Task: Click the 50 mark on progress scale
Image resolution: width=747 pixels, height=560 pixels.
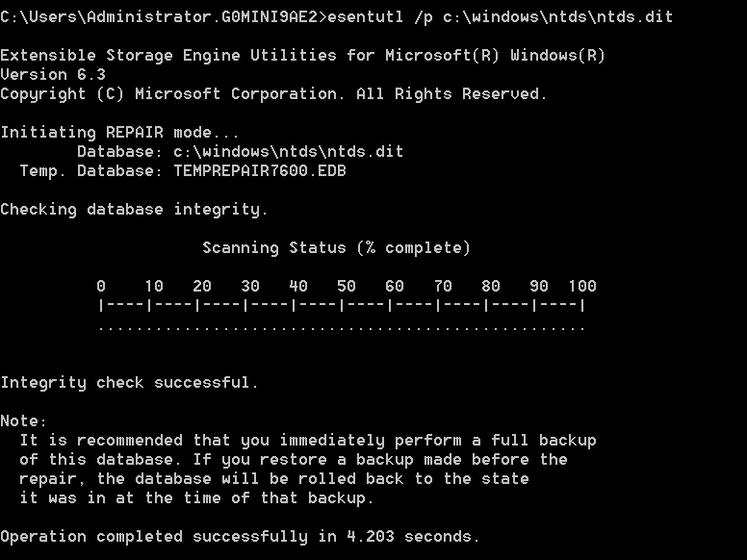Action: [346, 287]
